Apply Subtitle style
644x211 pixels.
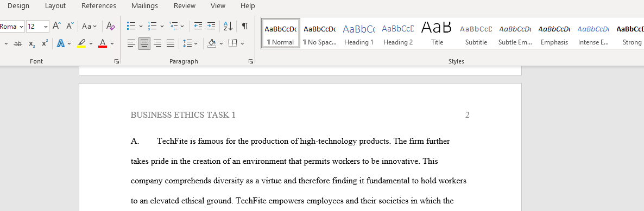click(x=476, y=33)
